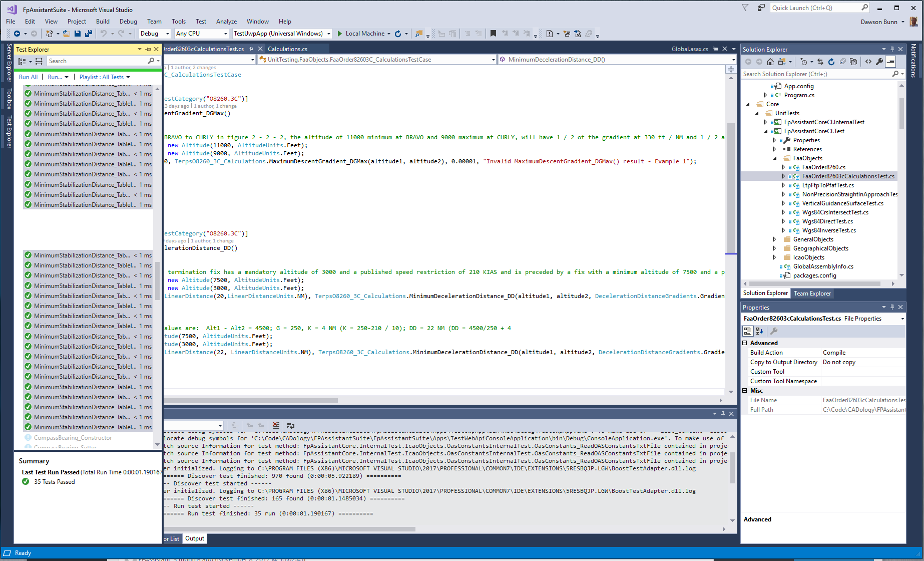Expand FpAssistantCoreCl.InternalTest project node
The image size is (924, 561).
(766, 122)
